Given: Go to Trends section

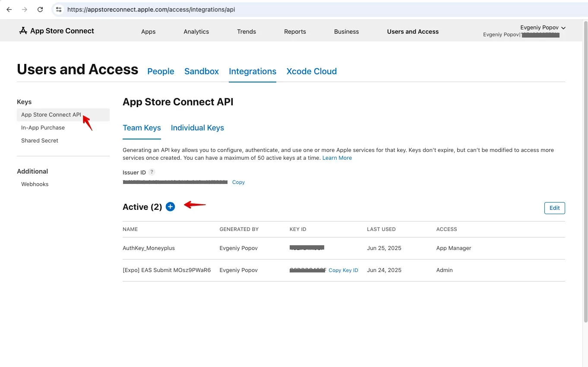Looking at the screenshot, I should [x=247, y=32].
